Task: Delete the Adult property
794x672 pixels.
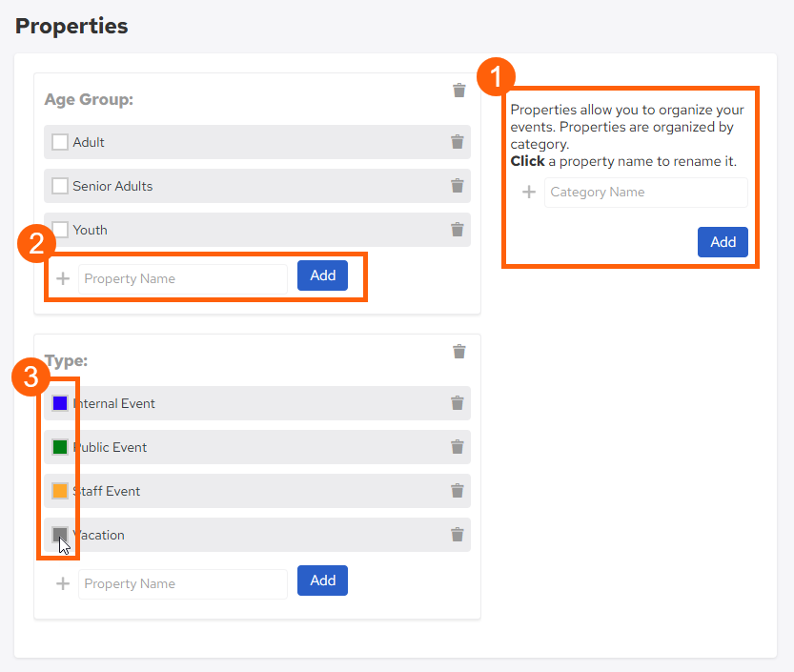Action: [458, 142]
